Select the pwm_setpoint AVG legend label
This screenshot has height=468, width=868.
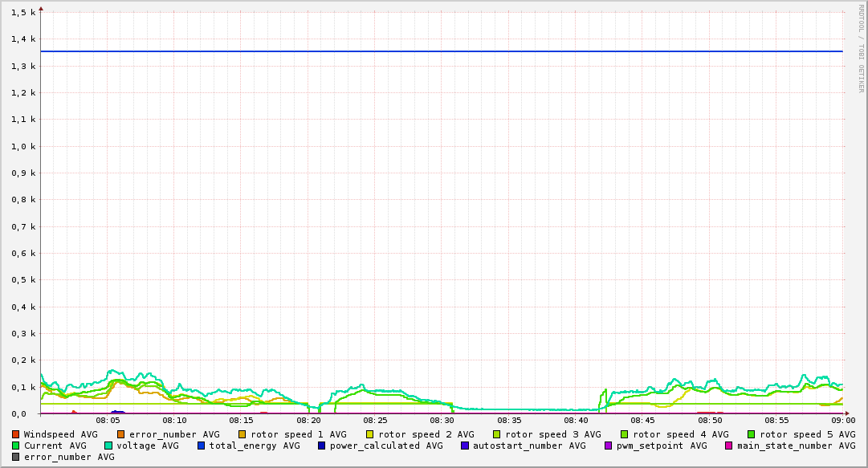(x=662, y=446)
